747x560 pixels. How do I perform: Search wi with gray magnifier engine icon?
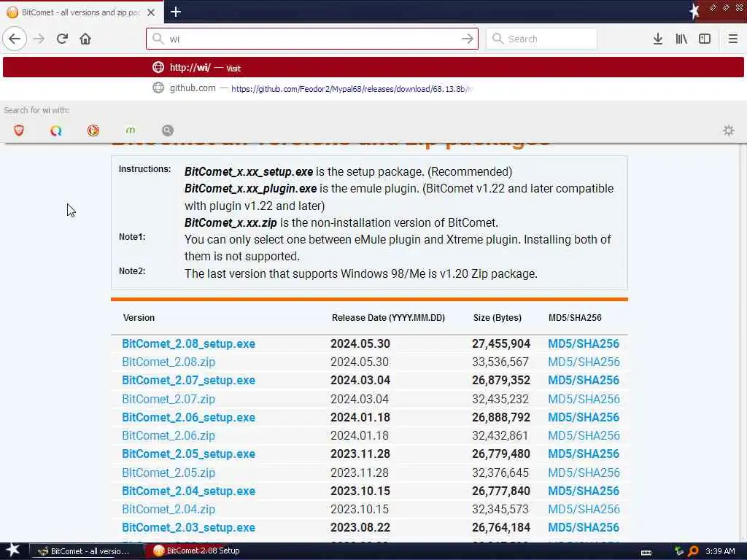[168, 130]
